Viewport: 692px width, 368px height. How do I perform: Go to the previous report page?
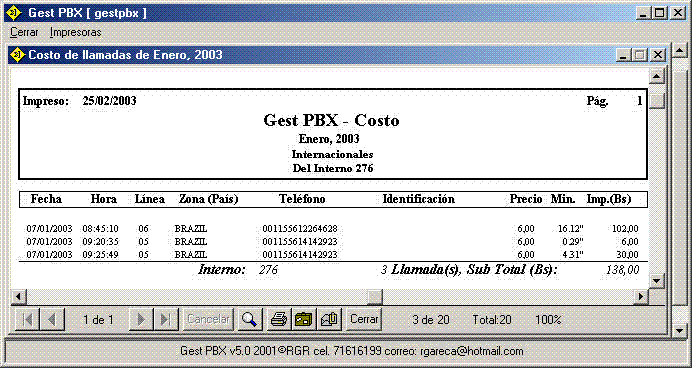click(53, 319)
